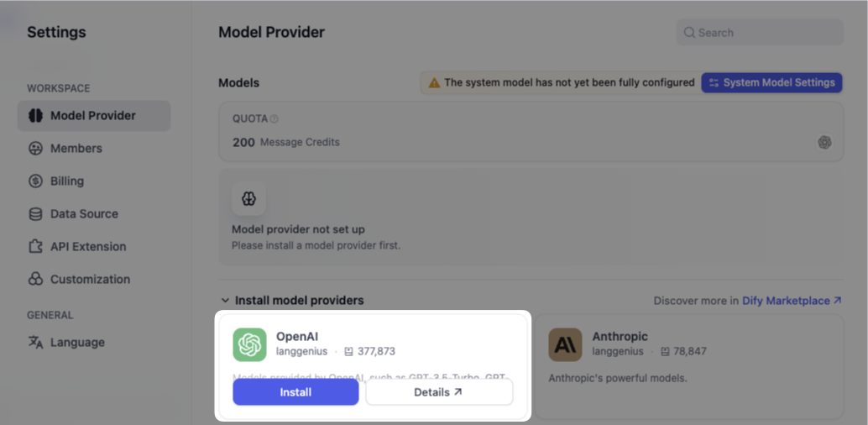Select the Language settings tab

[77, 343]
